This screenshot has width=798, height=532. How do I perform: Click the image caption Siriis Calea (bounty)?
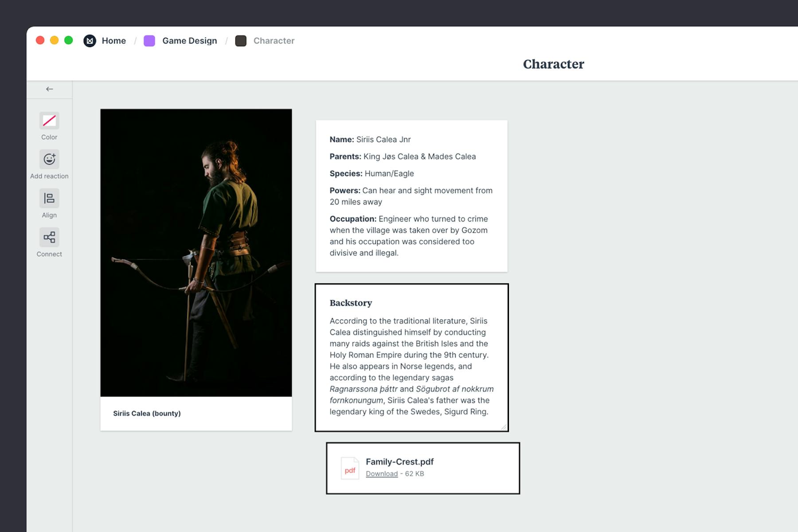(147, 413)
